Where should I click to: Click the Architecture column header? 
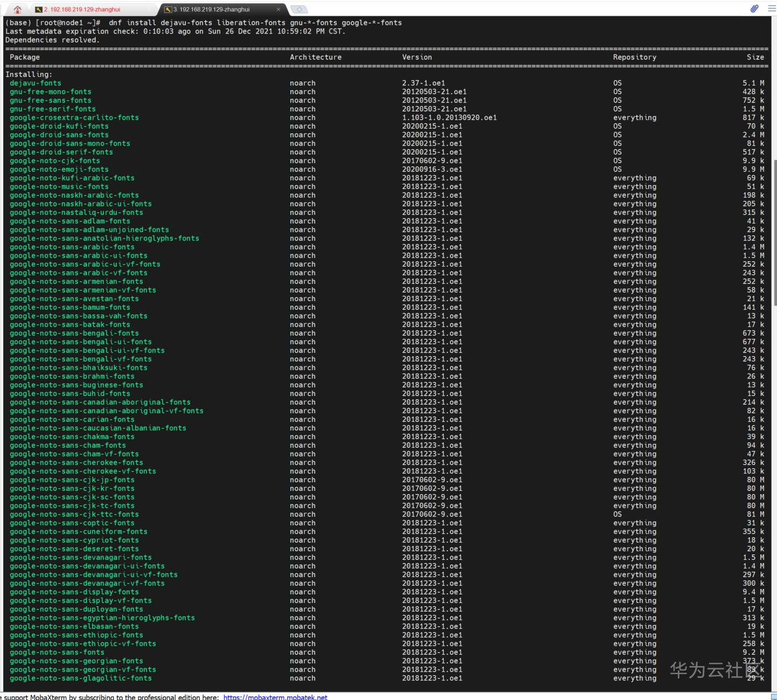(316, 57)
